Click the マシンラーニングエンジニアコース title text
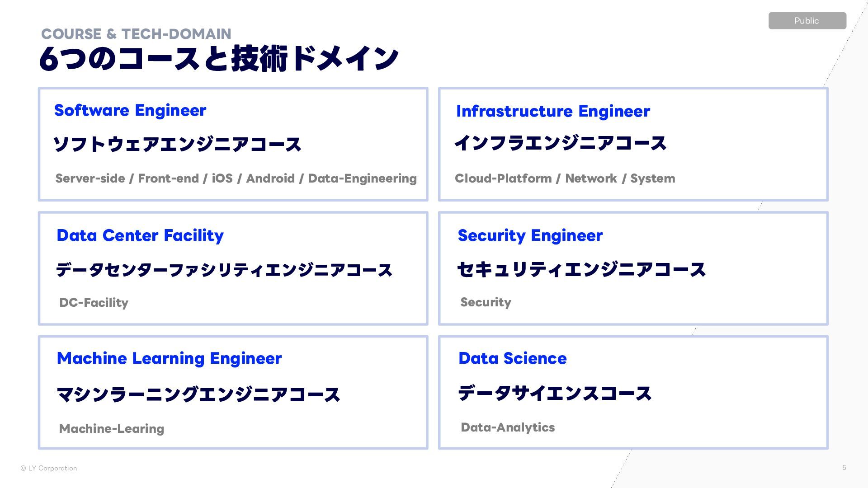This screenshot has width=868, height=488. [x=198, y=394]
